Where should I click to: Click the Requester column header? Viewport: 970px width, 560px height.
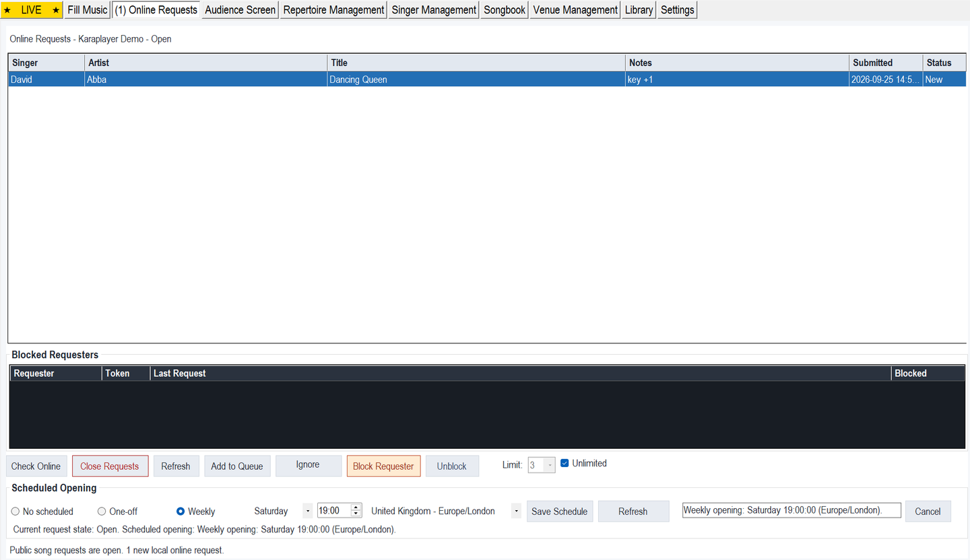tap(56, 374)
